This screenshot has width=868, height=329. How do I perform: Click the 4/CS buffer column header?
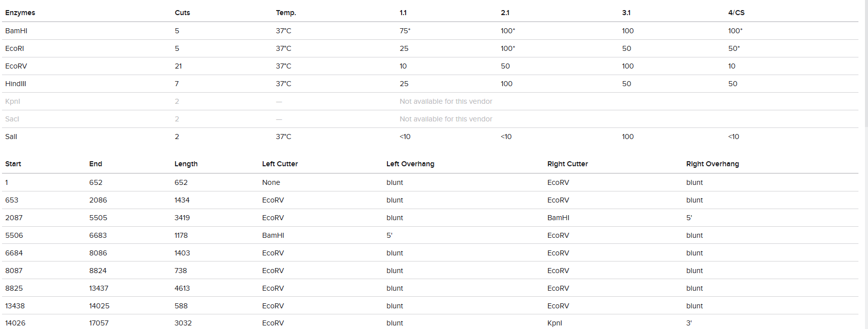pyautogui.click(x=736, y=13)
